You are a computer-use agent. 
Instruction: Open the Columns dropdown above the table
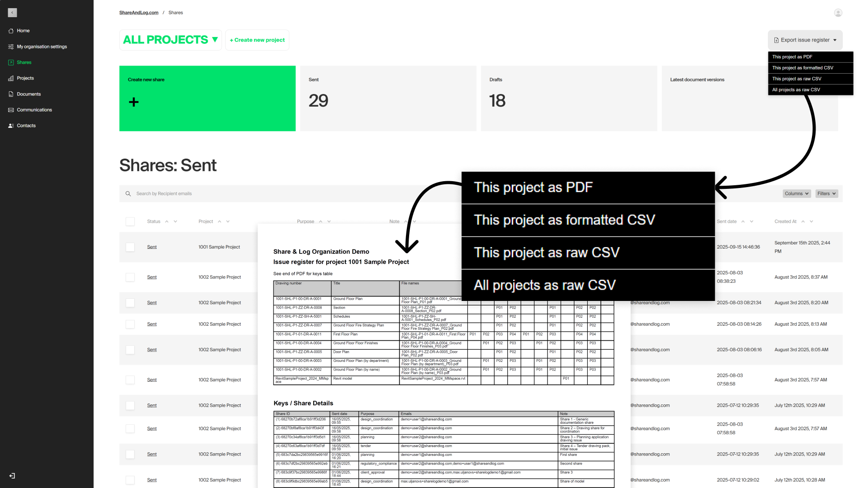797,193
